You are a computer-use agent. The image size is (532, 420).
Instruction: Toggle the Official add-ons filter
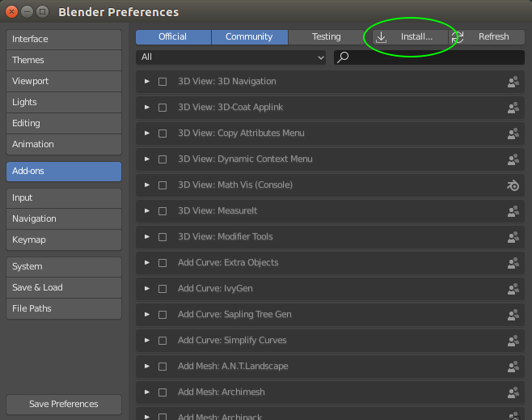(x=173, y=37)
